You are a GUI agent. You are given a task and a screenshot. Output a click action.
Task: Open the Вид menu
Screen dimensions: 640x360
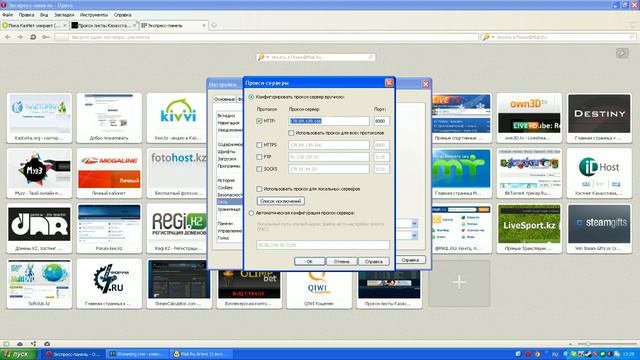tap(44, 15)
